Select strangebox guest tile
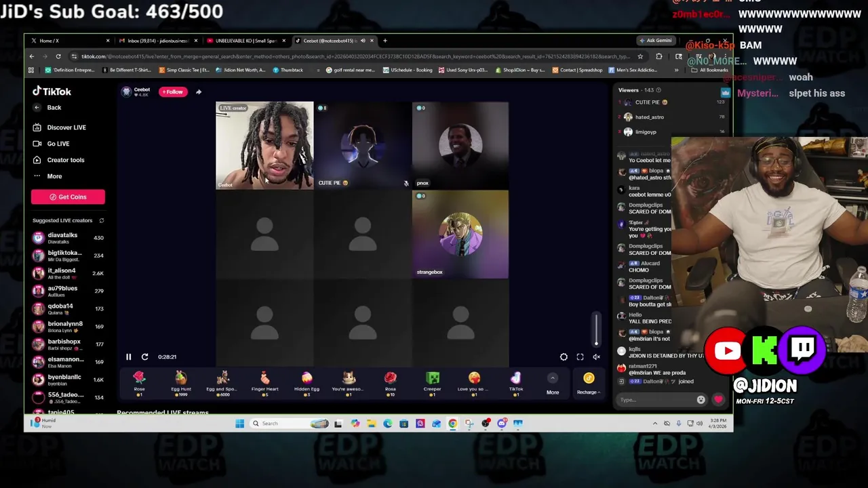Viewport: 868px width, 488px height. tap(460, 235)
